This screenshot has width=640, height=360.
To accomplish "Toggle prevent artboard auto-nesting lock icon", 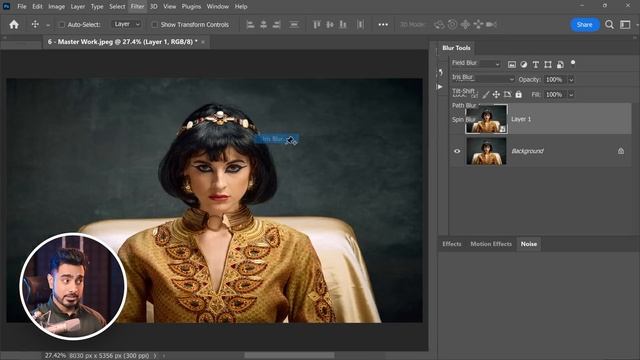I will 507,95.
